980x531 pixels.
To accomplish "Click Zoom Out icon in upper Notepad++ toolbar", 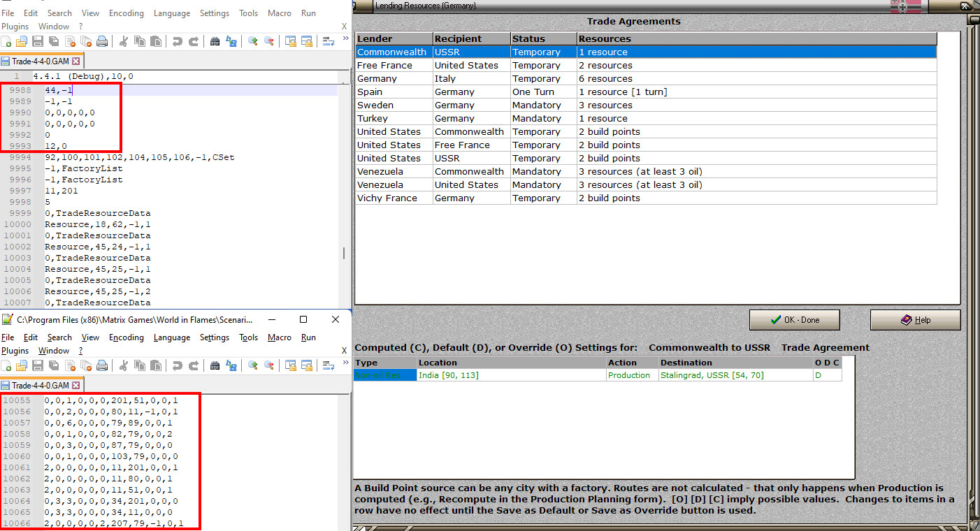I will click(269, 41).
